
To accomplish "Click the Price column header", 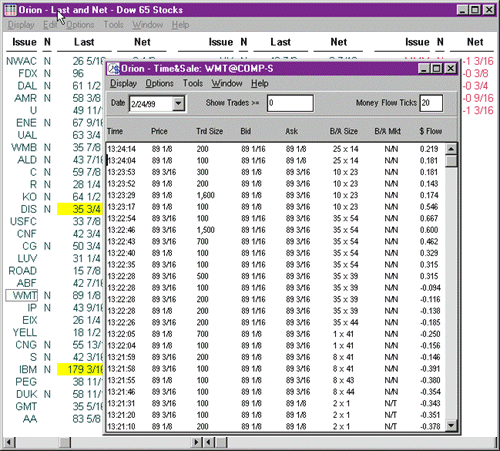I will pos(159,131).
